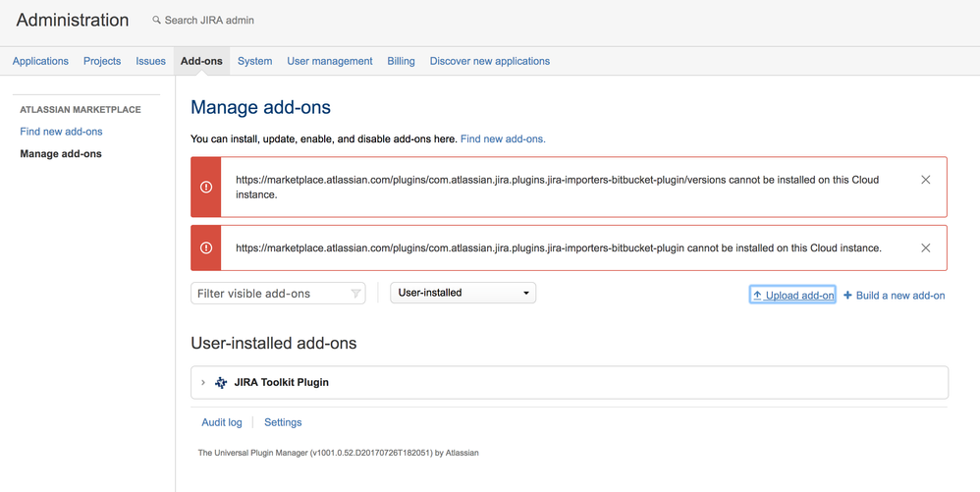Click the Universal Plugin Manager version text
Viewport: 980px width, 492px height.
point(338,453)
